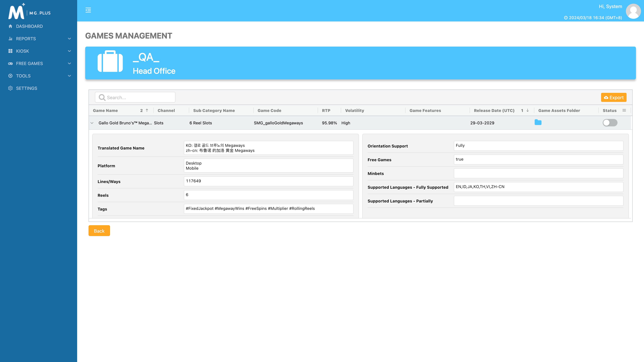Screen dimensions: 644x362
Task: Sort by Game Name ascending arrow
Action: [147, 110]
